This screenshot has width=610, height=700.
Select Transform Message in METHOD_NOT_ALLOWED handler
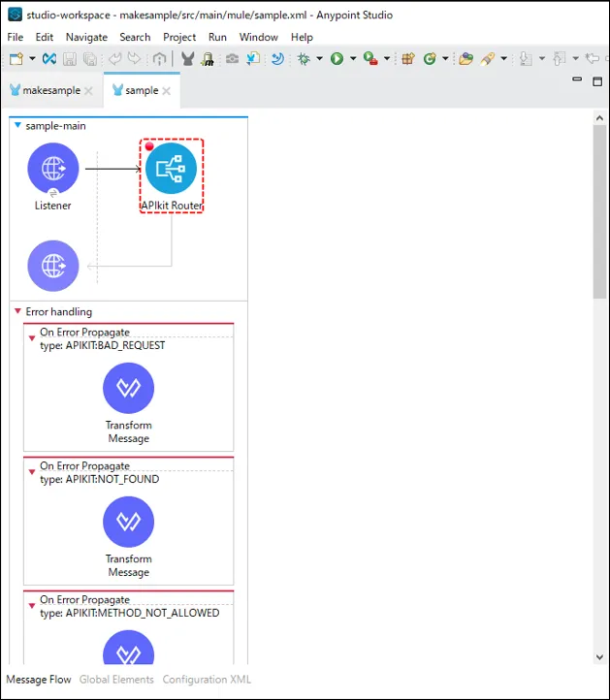[x=129, y=647]
